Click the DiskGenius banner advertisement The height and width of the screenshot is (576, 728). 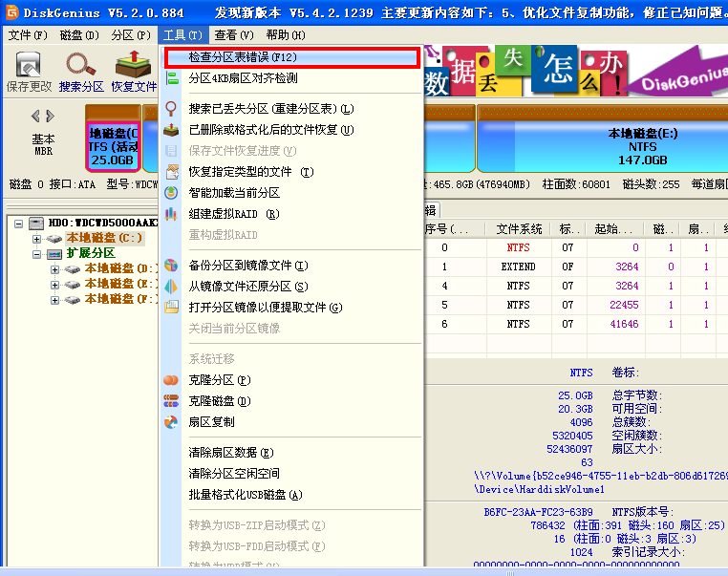pos(573,72)
